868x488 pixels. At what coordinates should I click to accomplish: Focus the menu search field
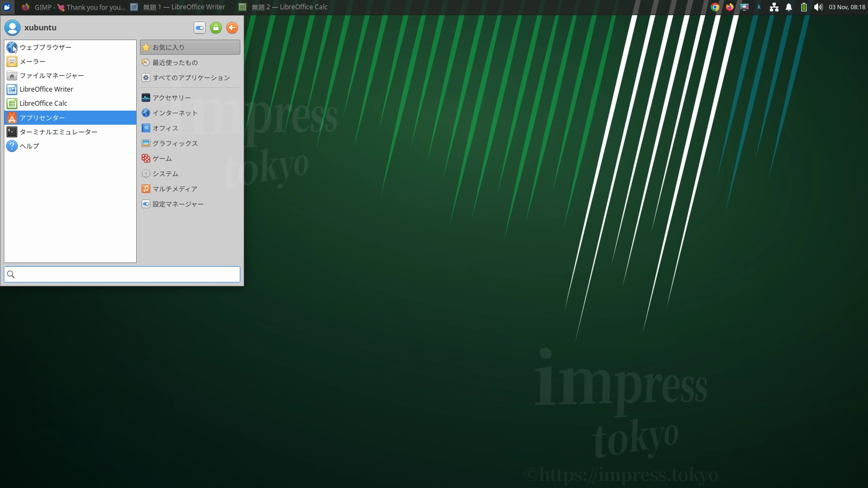tap(122, 274)
